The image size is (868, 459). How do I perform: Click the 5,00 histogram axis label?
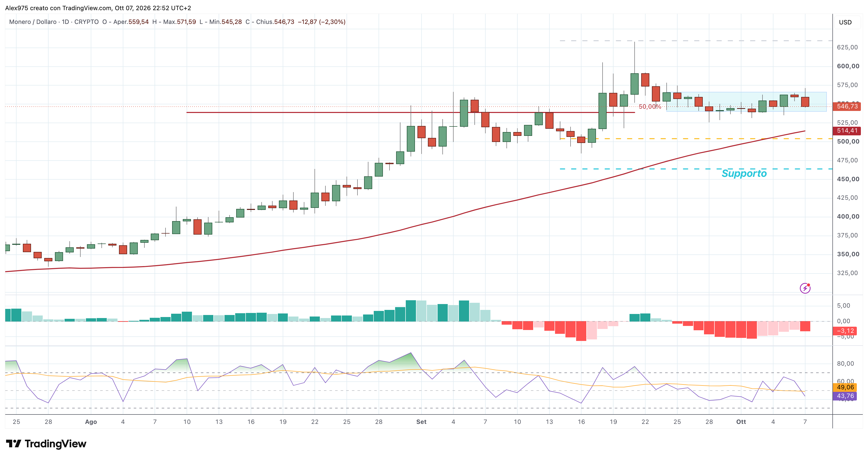[843, 306]
